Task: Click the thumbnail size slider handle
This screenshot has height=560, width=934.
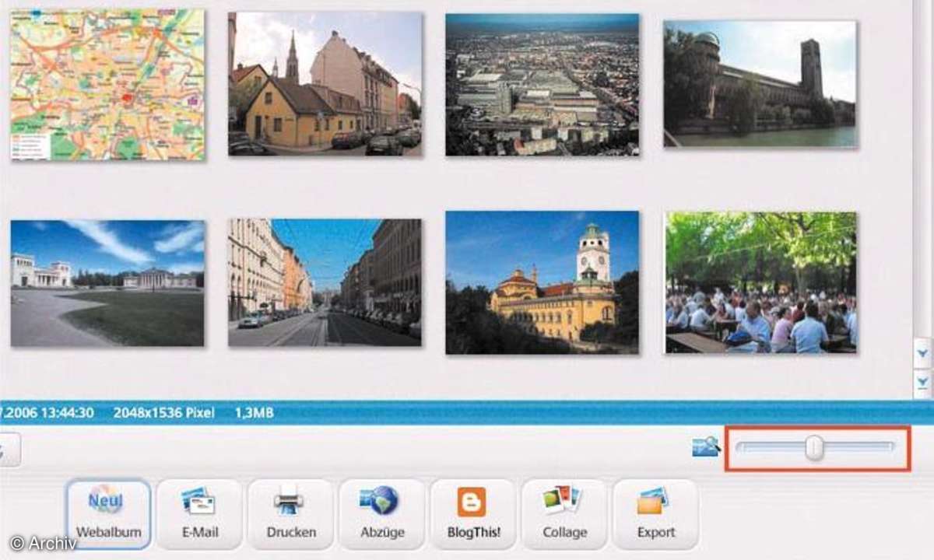Action: click(x=814, y=447)
